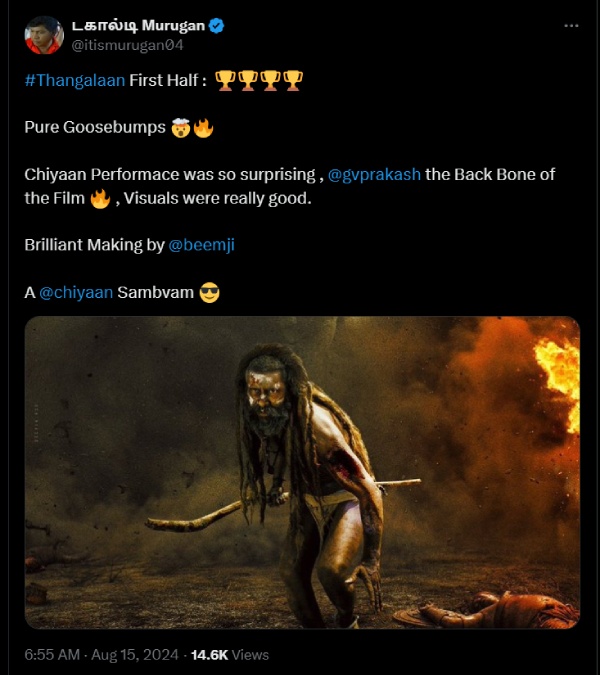Click the first trophy emoji

(225, 81)
